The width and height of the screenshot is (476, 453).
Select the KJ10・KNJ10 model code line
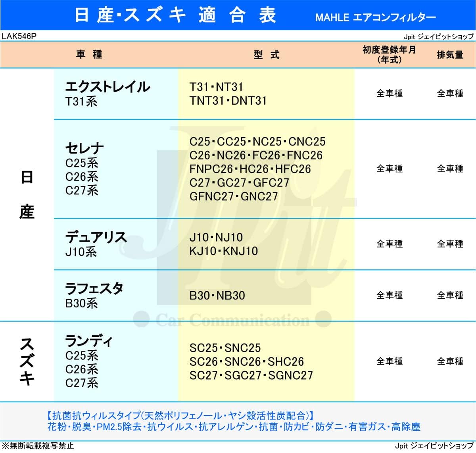(224, 251)
